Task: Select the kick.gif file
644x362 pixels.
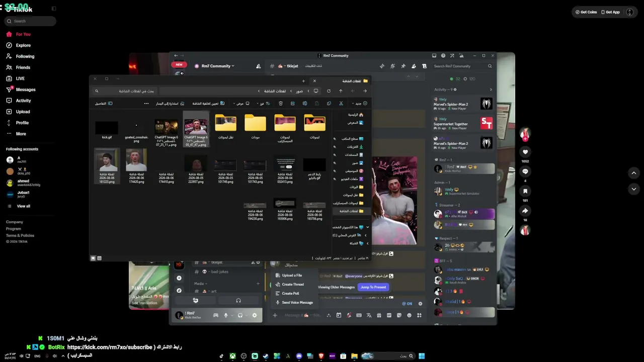Action: pos(107,130)
